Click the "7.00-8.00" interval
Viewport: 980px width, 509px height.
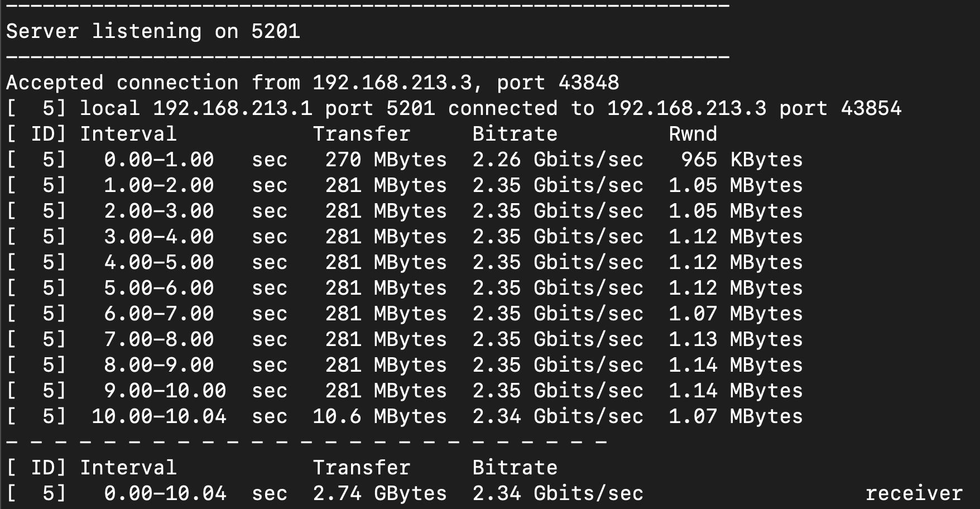coord(158,339)
